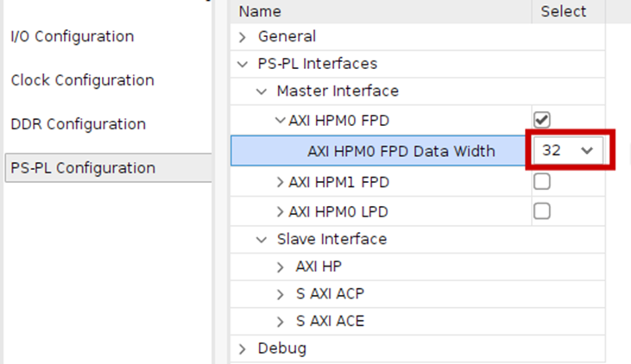This screenshot has width=631, height=364.
Task: Expand the AXI HP node
Action: click(281, 267)
